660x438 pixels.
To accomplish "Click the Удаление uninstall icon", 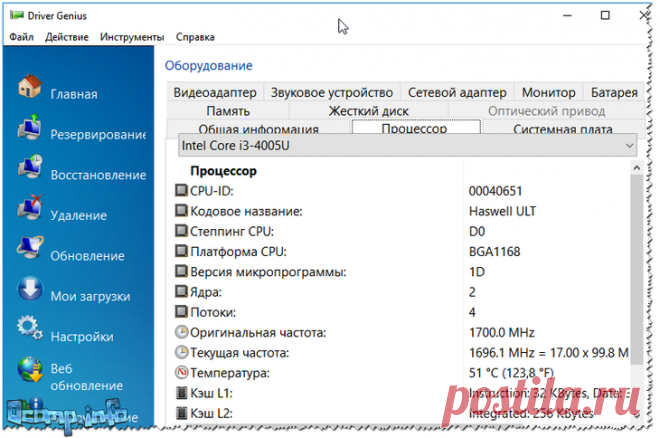I will pos(28,211).
